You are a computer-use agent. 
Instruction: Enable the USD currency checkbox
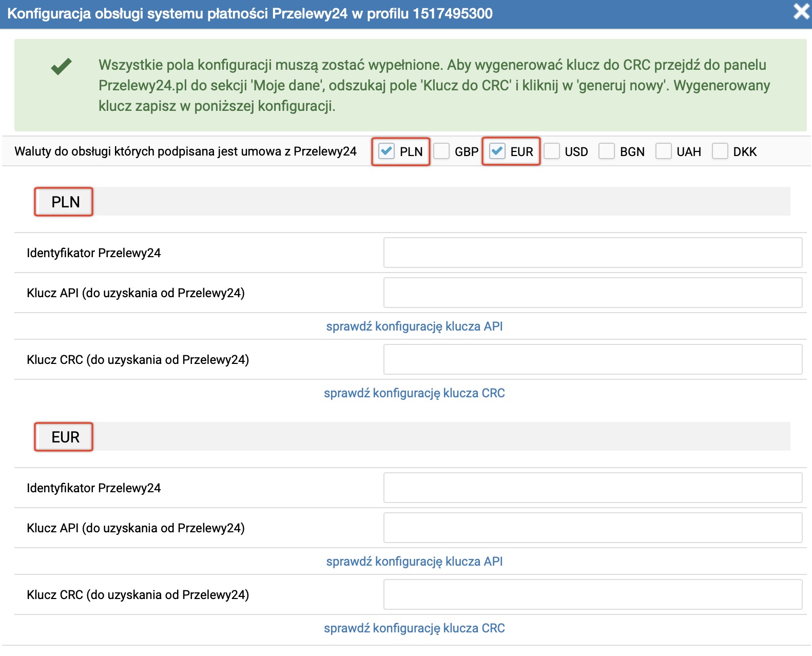tap(552, 151)
